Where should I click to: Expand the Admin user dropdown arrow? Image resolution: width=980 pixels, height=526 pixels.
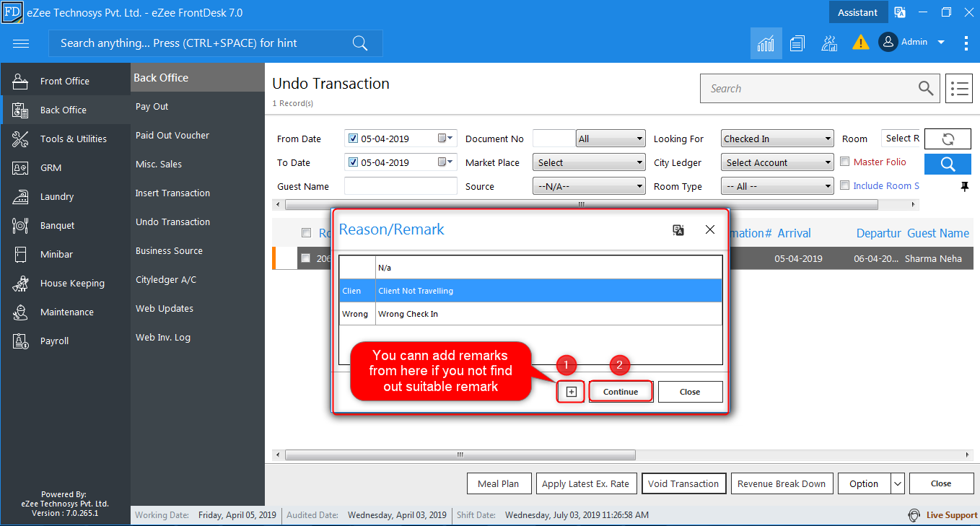click(941, 43)
